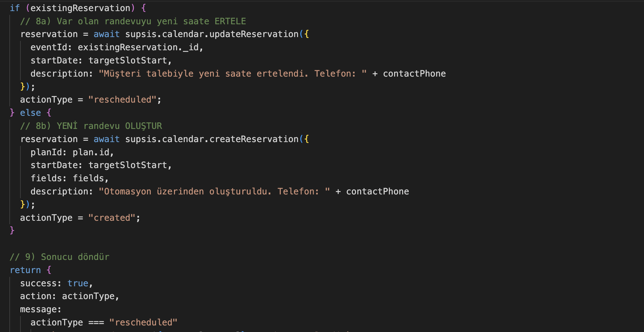Click the else keyword
The width and height of the screenshot is (644, 332).
(x=31, y=113)
